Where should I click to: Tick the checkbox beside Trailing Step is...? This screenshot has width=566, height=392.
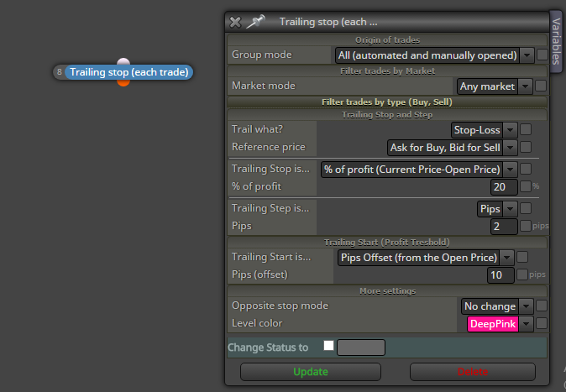(526, 208)
